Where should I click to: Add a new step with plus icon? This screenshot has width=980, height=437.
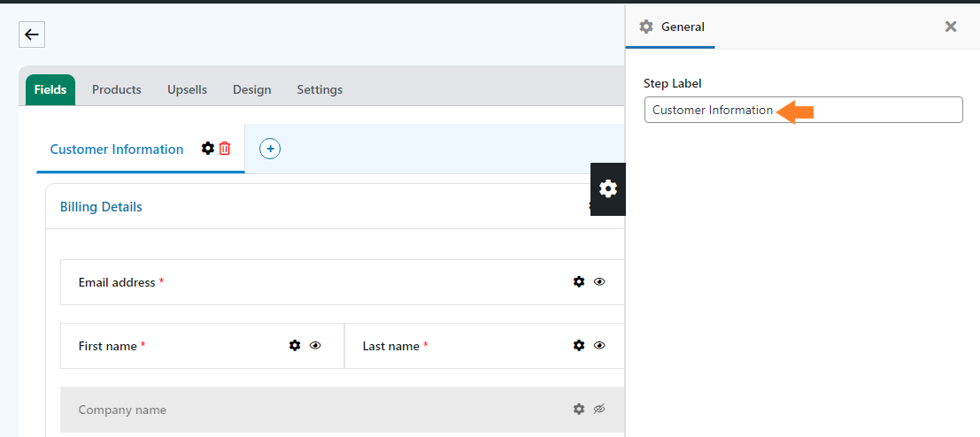tap(270, 149)
